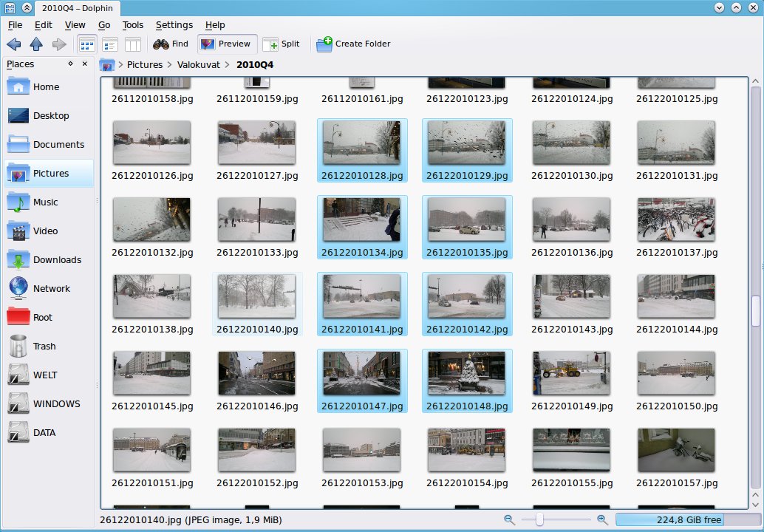Select Pictures in Places panel
This screenshot has width=764, height=532.
coord(49,174)
